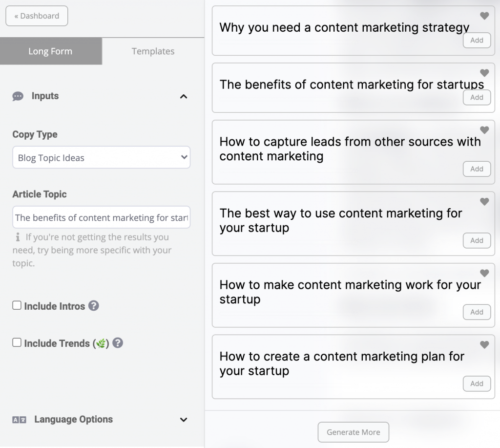Viewport: 500px width, 448px height.
Task: Add 'The best way to use content marketing'
Action: click(477, 240)
